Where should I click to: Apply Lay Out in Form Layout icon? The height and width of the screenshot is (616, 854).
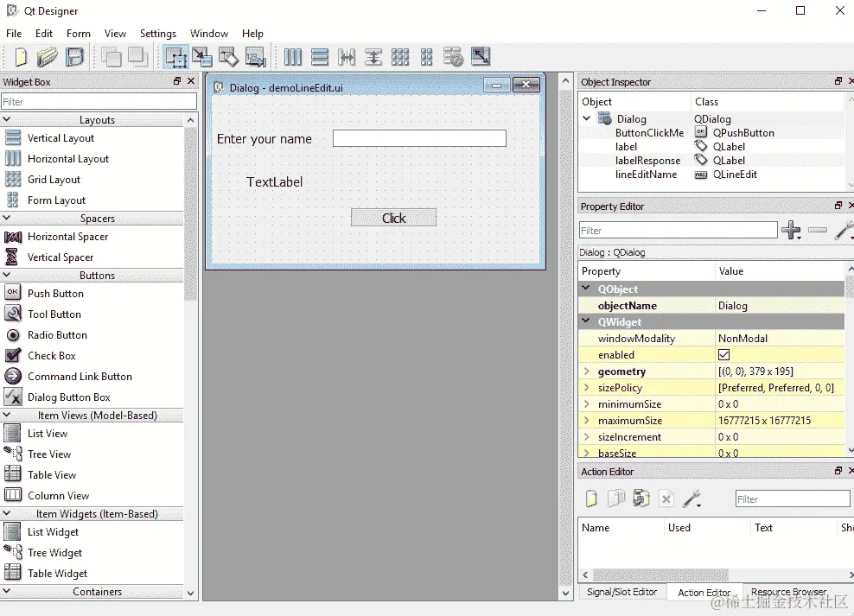pos(426,57)
